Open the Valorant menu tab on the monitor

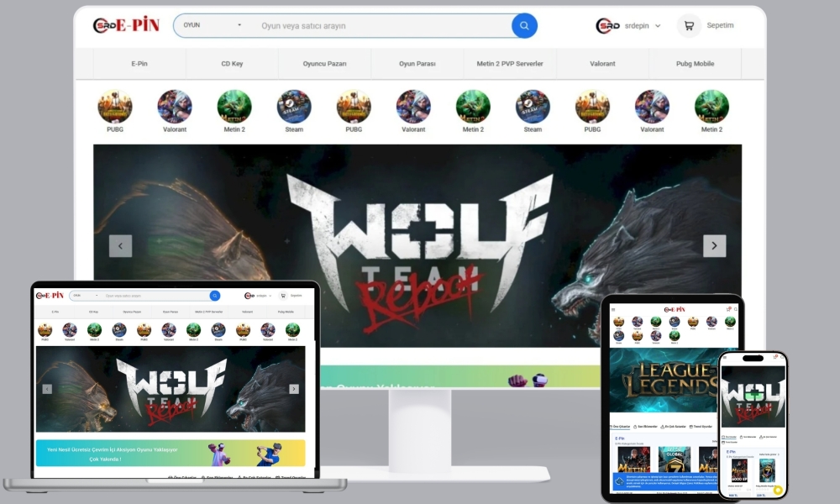click(602, 64)
